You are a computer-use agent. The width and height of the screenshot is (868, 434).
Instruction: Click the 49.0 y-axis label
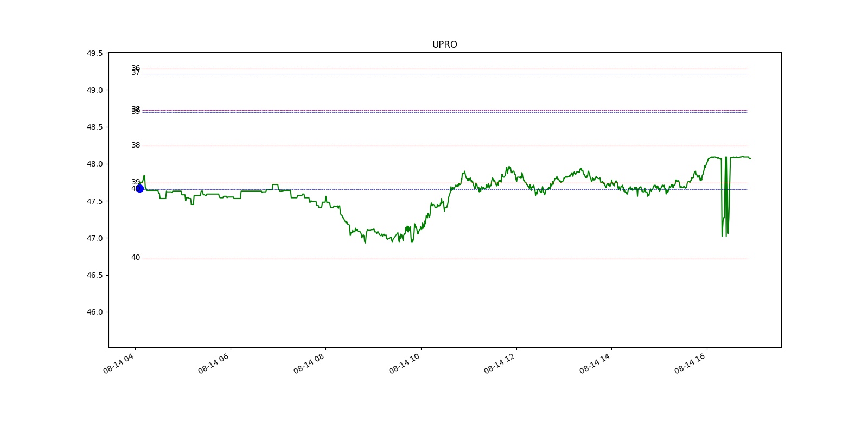(x=94, y=90)
